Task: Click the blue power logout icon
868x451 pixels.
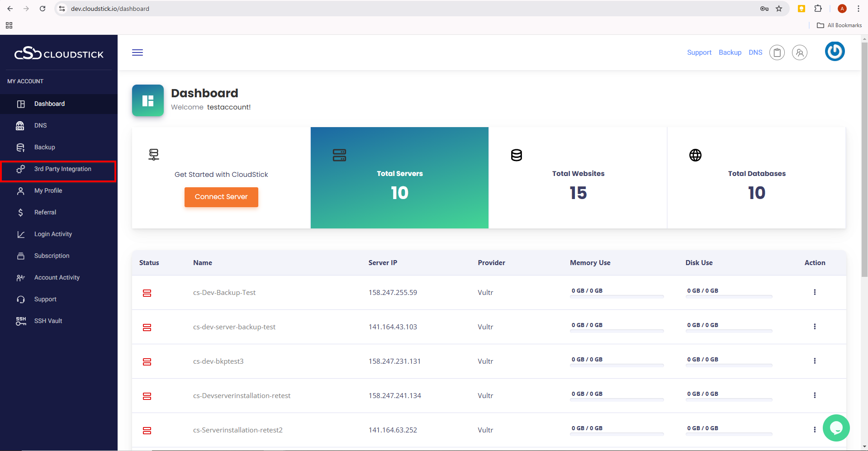Action: tap(835, 52)
